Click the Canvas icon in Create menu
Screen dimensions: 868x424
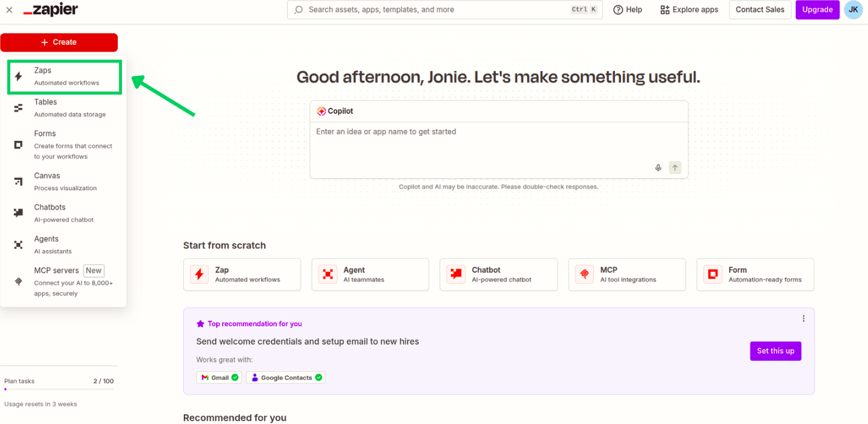point(18,182)
